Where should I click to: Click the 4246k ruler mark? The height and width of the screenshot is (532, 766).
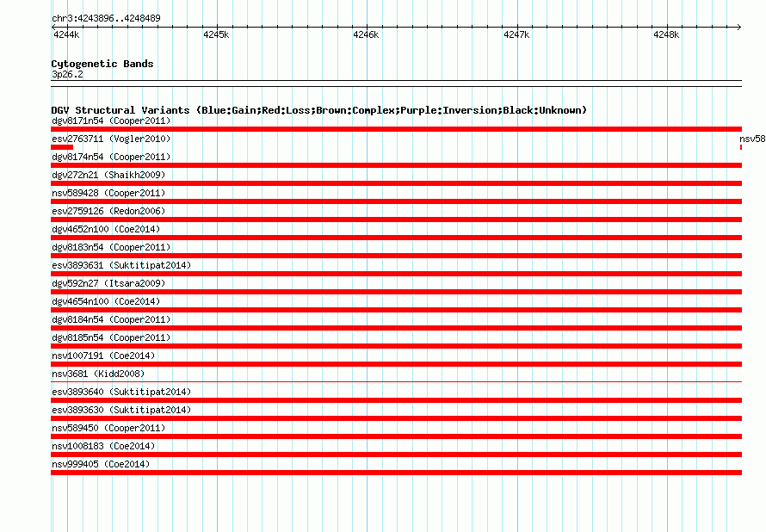point(366,34)
